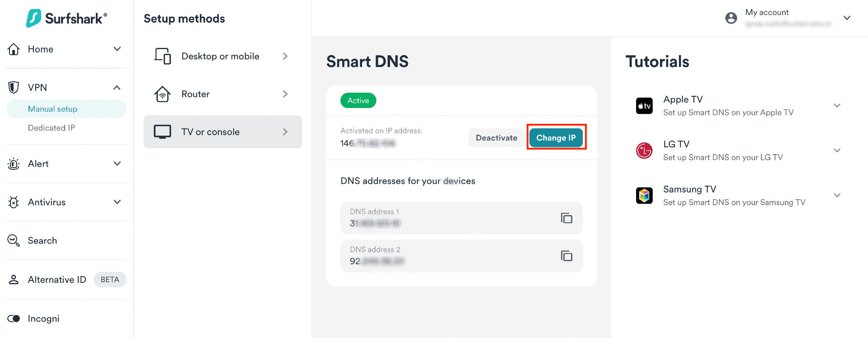Click the My account avatar icon

click(x=731, y=18)
